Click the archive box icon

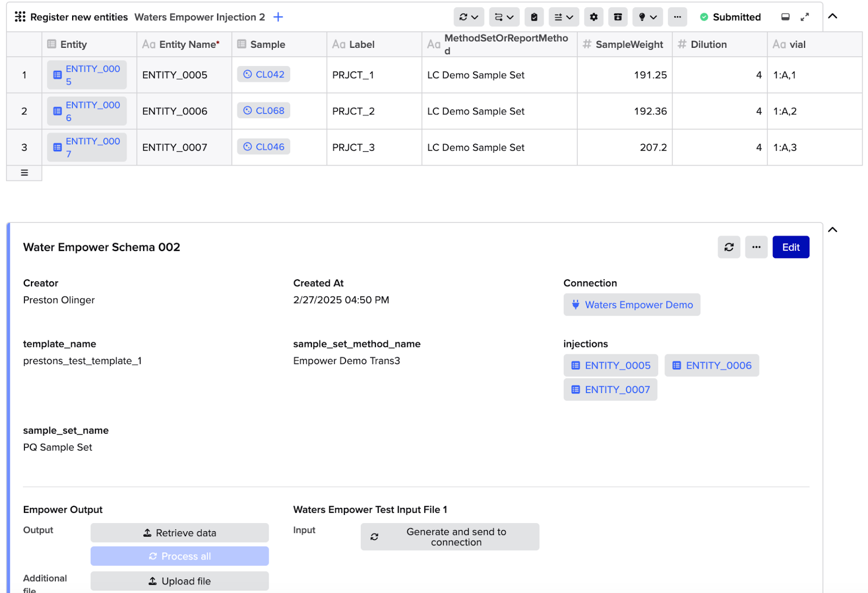(x=618, y=17)
